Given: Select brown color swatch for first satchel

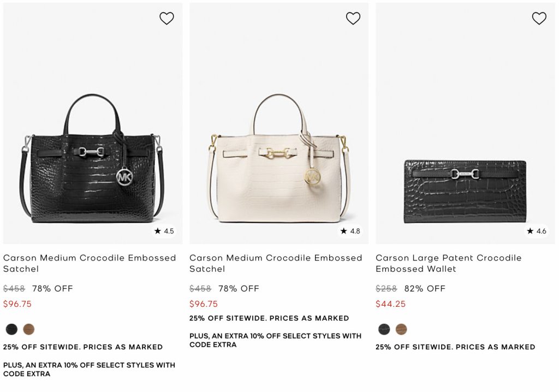Looking at the screenshot, I should click(x=29, y=329).
